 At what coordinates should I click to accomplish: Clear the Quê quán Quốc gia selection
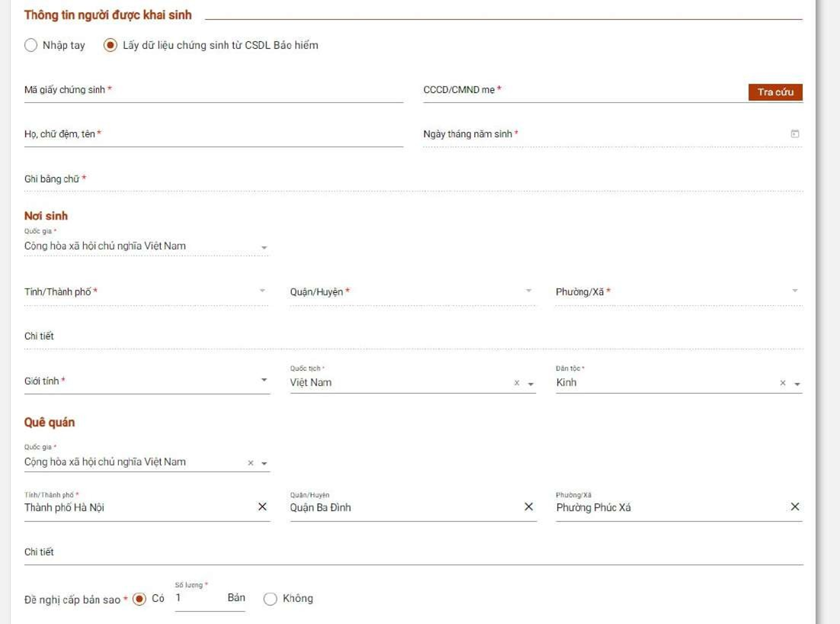point(251,463)
